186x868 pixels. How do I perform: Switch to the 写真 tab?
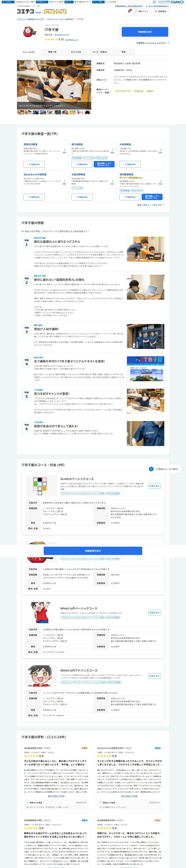click(x=124, y=52)
